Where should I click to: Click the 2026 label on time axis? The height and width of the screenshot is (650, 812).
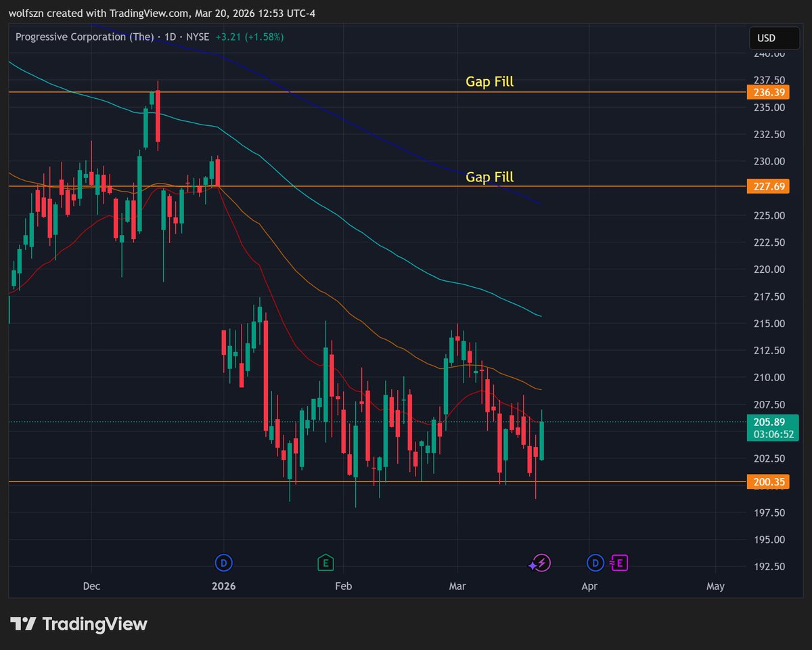click(223, 586)
